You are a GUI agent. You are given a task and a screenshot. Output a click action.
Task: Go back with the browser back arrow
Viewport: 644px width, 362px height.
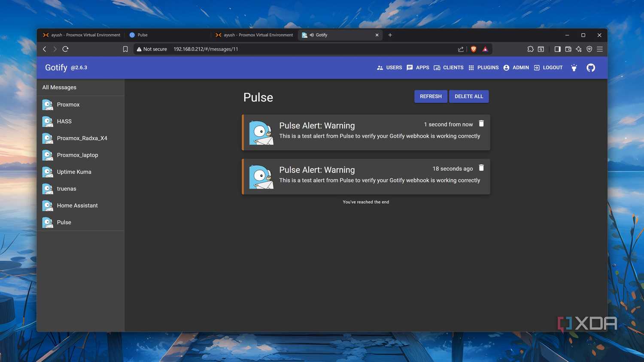[45, 49]
